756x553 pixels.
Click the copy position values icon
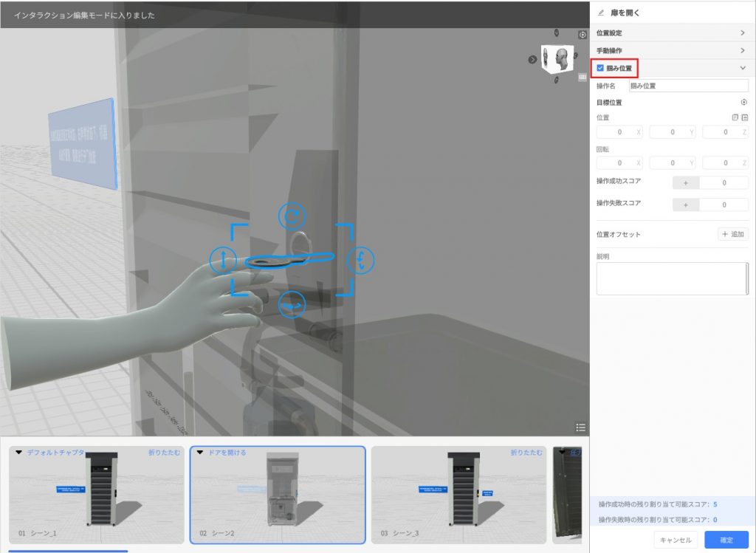735,117
